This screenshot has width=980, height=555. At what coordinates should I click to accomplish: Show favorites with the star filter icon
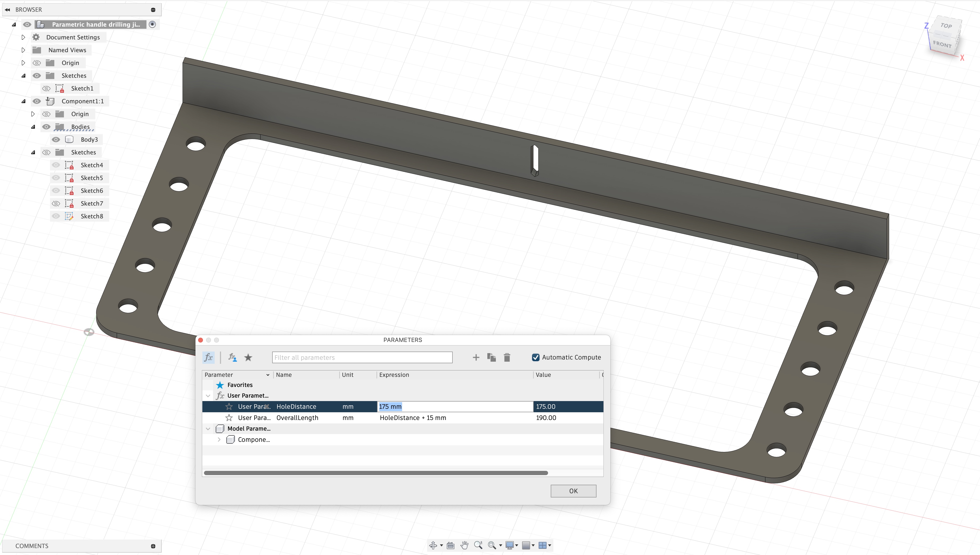pos(248,357)
